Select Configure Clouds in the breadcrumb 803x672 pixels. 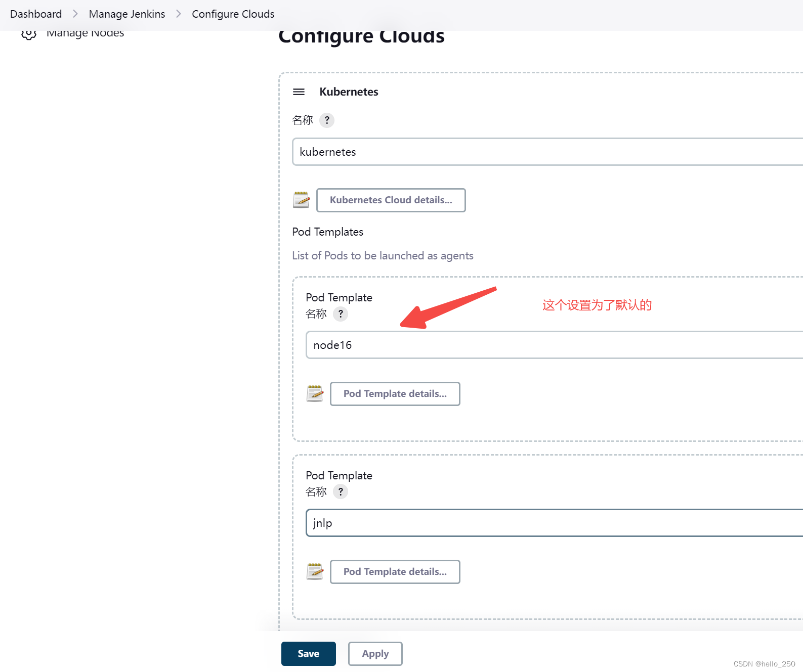click(x=233, y=14)
